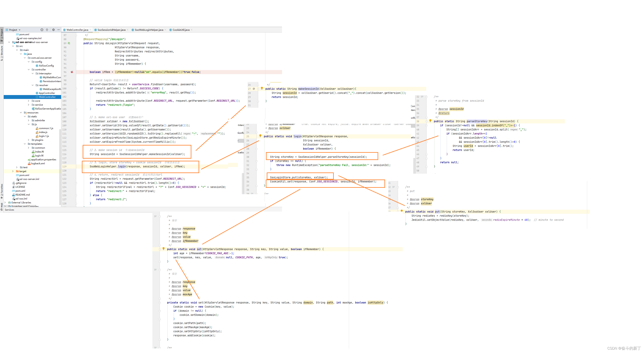644x352 pixels.
Task: Click the request mapping gutter icon on line 89
Action: click(x=69, y=43)
